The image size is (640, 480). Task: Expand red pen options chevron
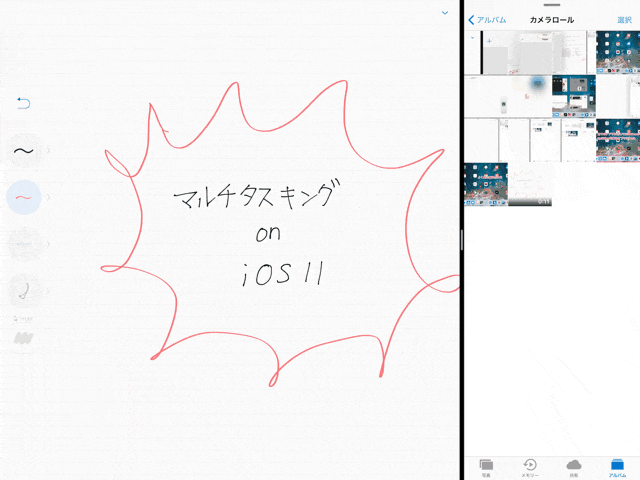[x=49, y=198]
